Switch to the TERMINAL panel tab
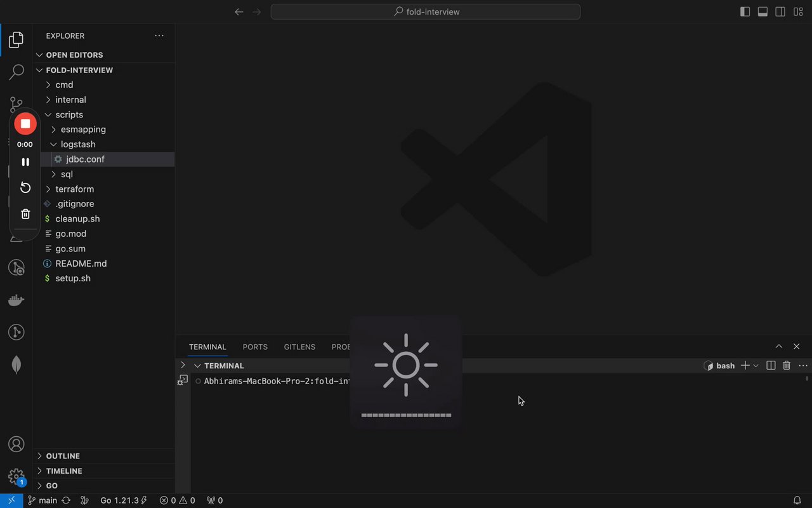This screenshot has height=508, width=812. [x=207, y=347]
